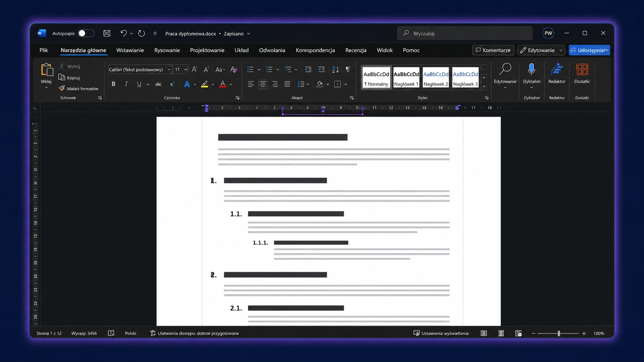Click the Udostępnianie share button

tap(589, 50)
